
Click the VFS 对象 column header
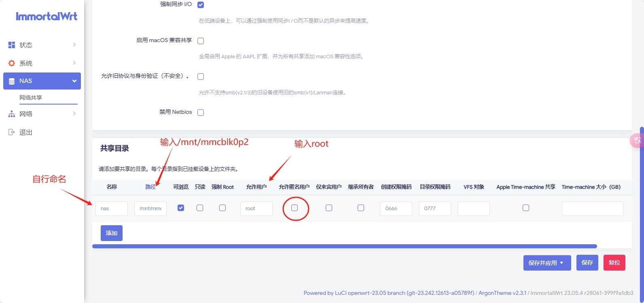click(x=474, y=187)
